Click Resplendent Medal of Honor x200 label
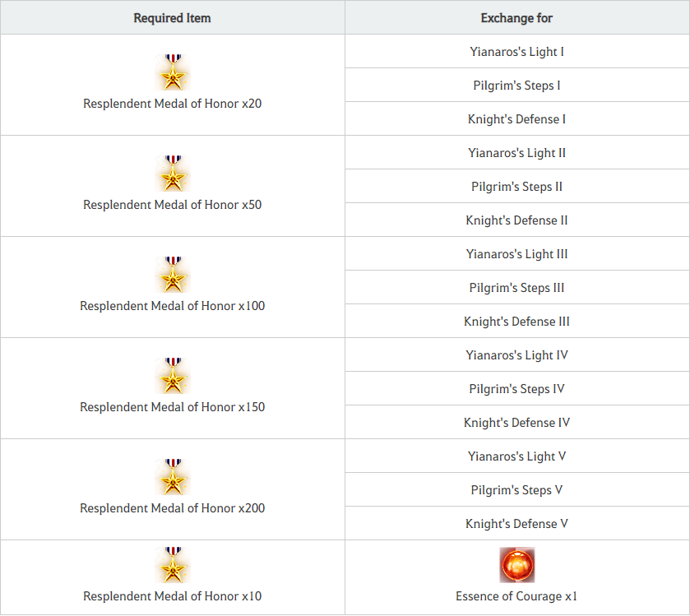Screen dimensions: 690x616 tap(173, 508)
